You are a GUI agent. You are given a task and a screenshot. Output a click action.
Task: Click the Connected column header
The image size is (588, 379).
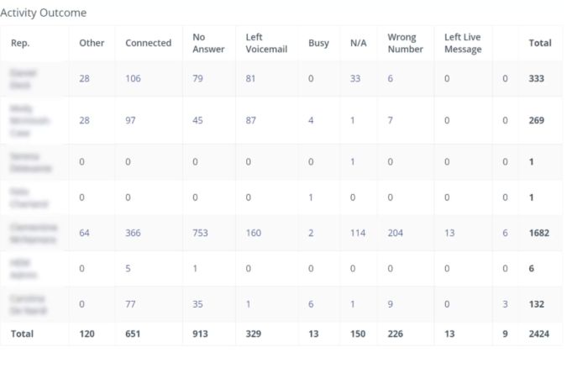(x=148, y=43)
